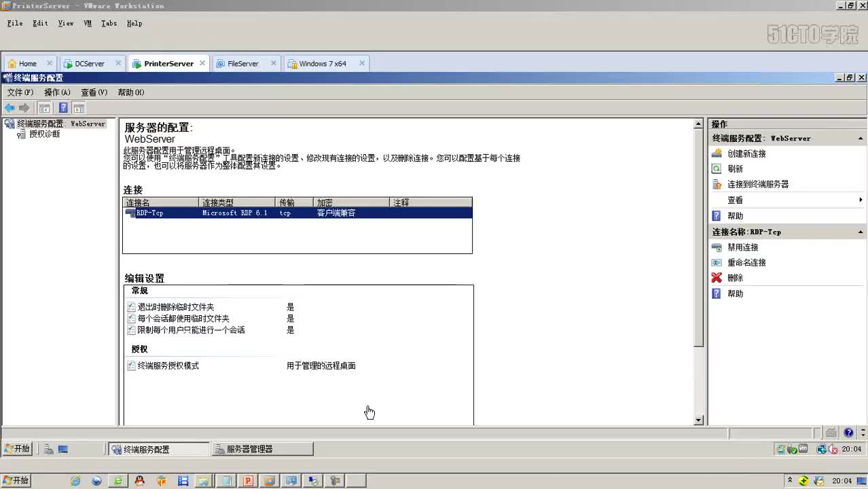
Task: Open the 帮助(H) menu
Action: (x=131, y=92)
